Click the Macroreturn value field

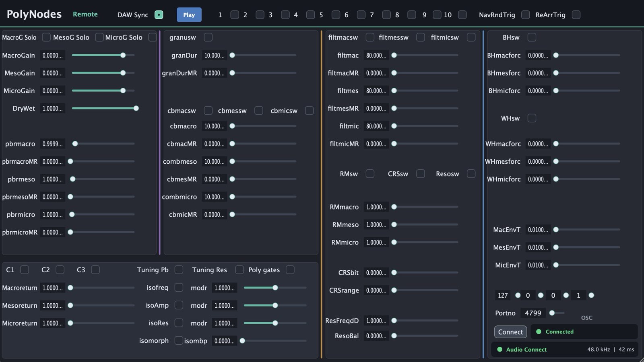(53, 288)
